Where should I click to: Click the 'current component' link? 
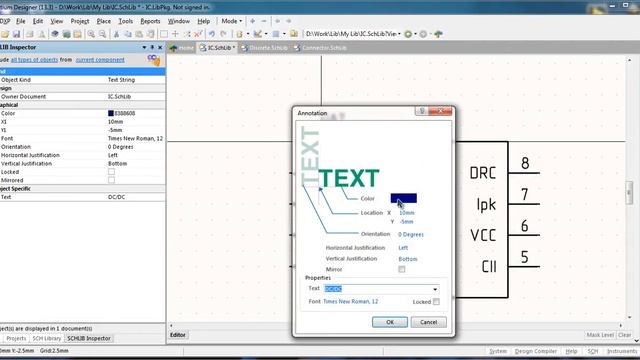[100, 60]
